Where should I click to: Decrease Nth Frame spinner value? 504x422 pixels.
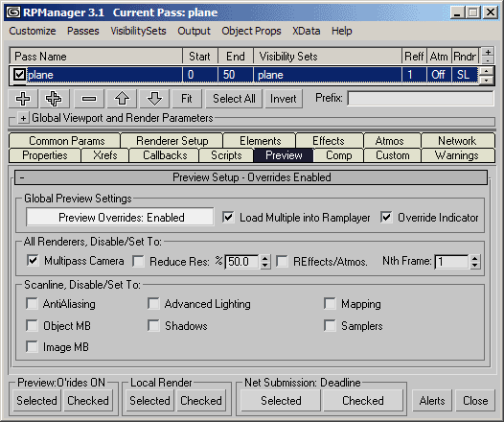pyautogui.click(x=474, y=265)
